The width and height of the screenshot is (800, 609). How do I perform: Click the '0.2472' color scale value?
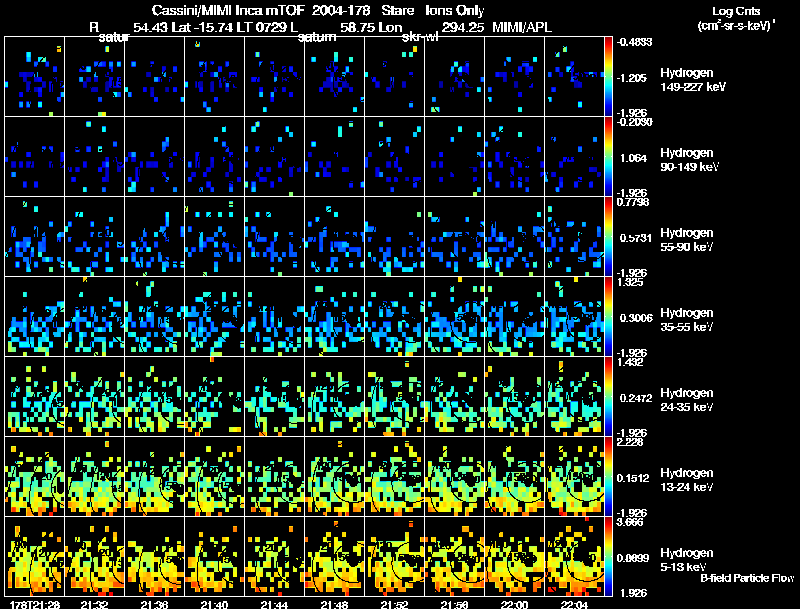[x=636, y=398]
